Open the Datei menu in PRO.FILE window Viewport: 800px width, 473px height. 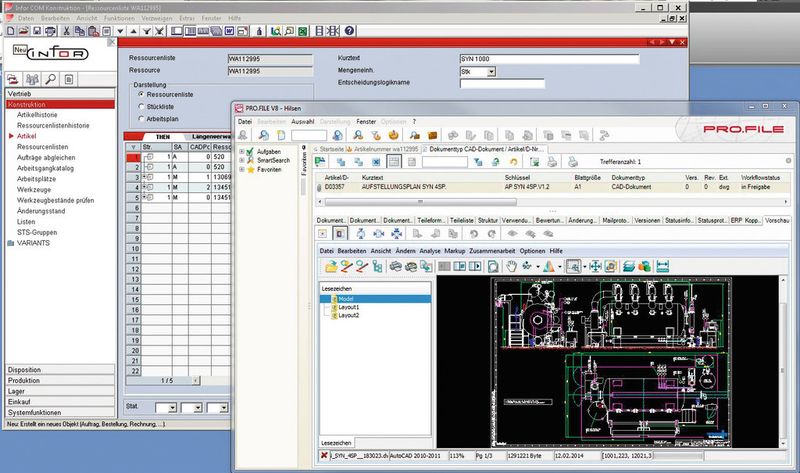[244, 121]
